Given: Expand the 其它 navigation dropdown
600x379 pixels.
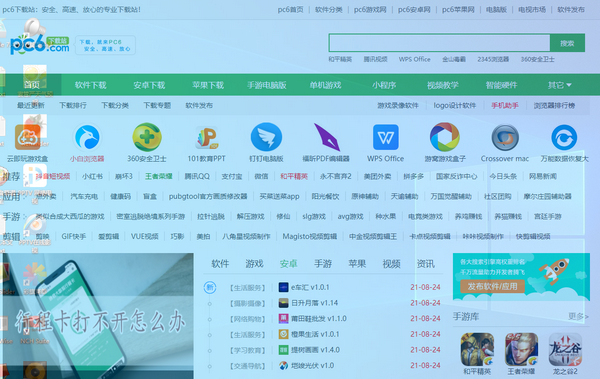Looking at the screenshot, I should (x=559, y=85).
